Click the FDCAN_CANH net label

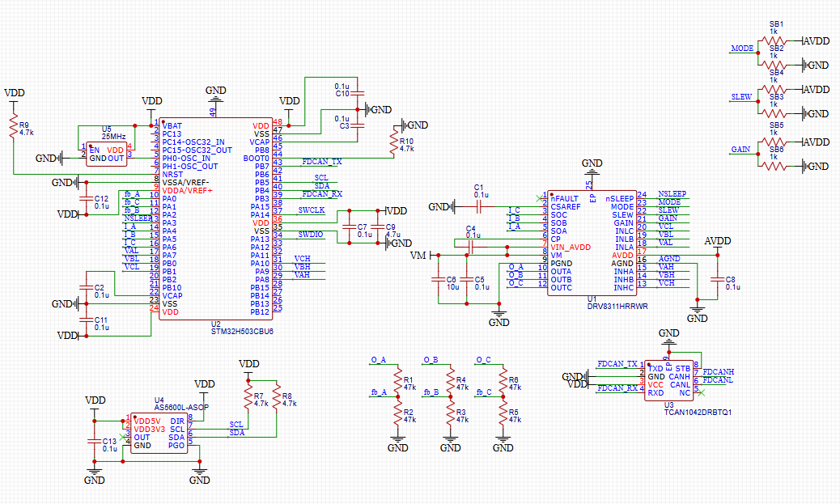(719, 371)
